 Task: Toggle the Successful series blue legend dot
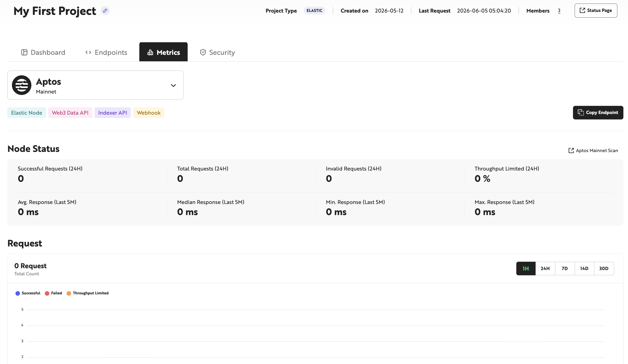18,293
